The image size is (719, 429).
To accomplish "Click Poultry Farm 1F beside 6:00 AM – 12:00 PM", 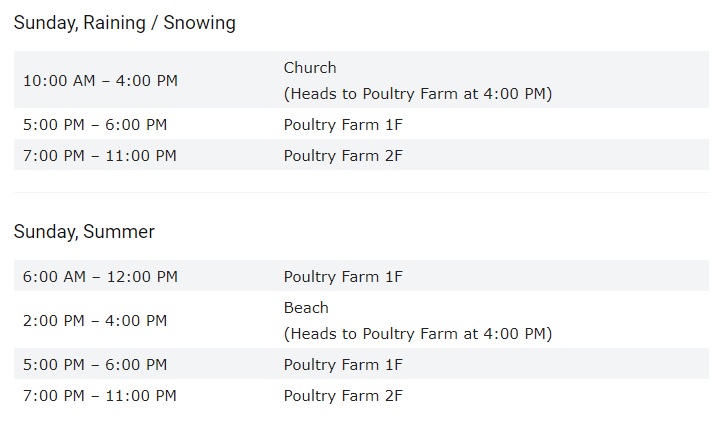I will (x=343, y=277).
